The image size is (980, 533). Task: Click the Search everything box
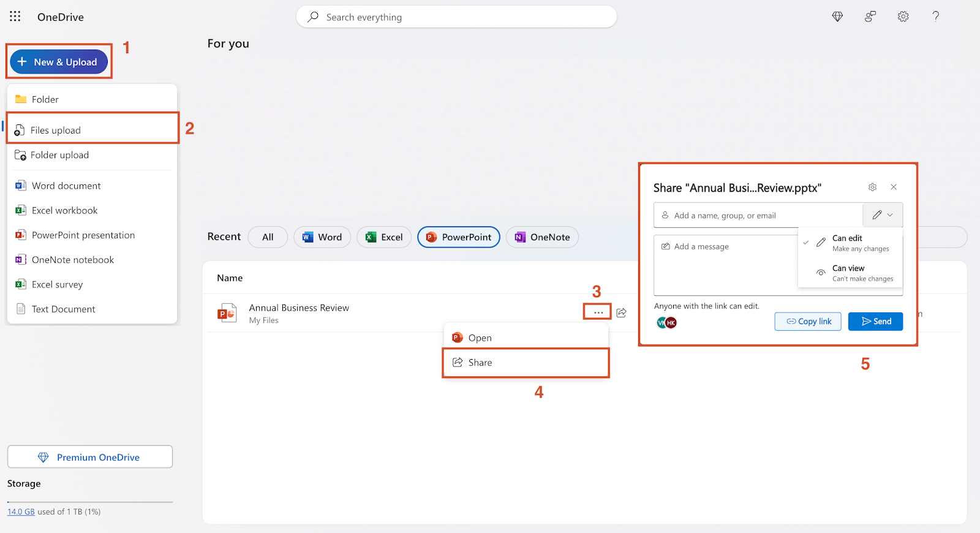[456, 17]
